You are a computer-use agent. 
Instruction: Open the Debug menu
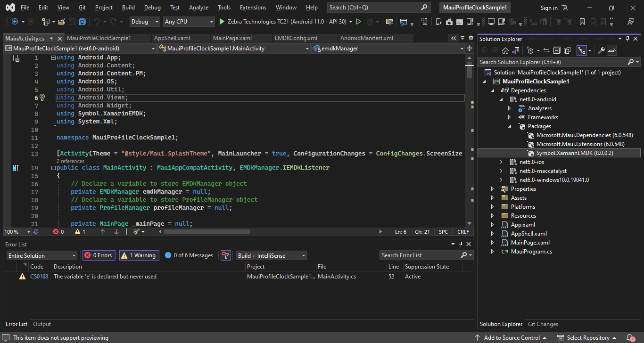click(152, 7)
